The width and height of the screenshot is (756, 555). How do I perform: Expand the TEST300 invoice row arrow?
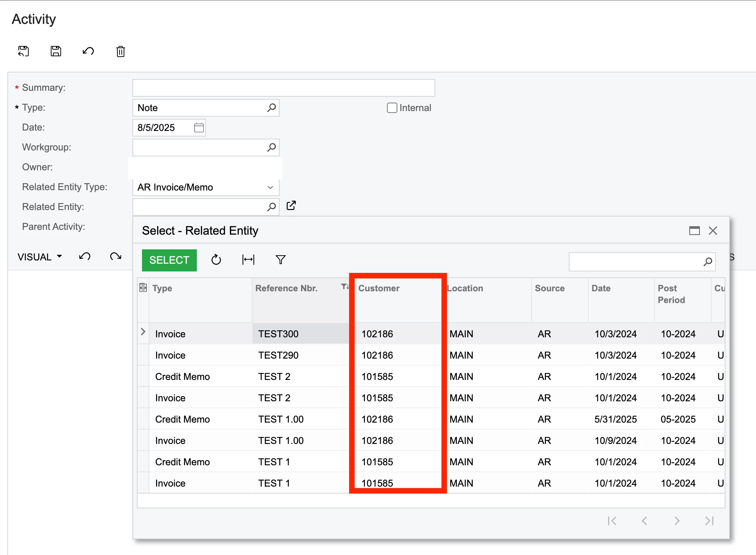pos(143,332)
